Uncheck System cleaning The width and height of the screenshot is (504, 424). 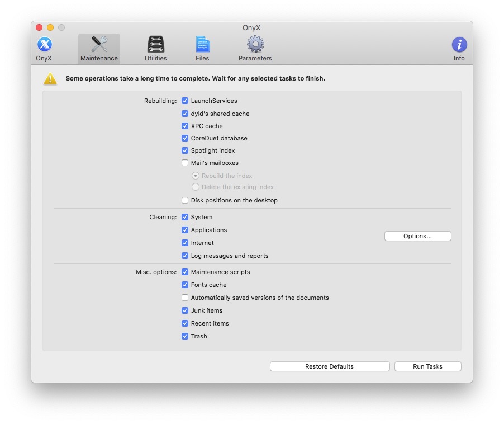185,217
